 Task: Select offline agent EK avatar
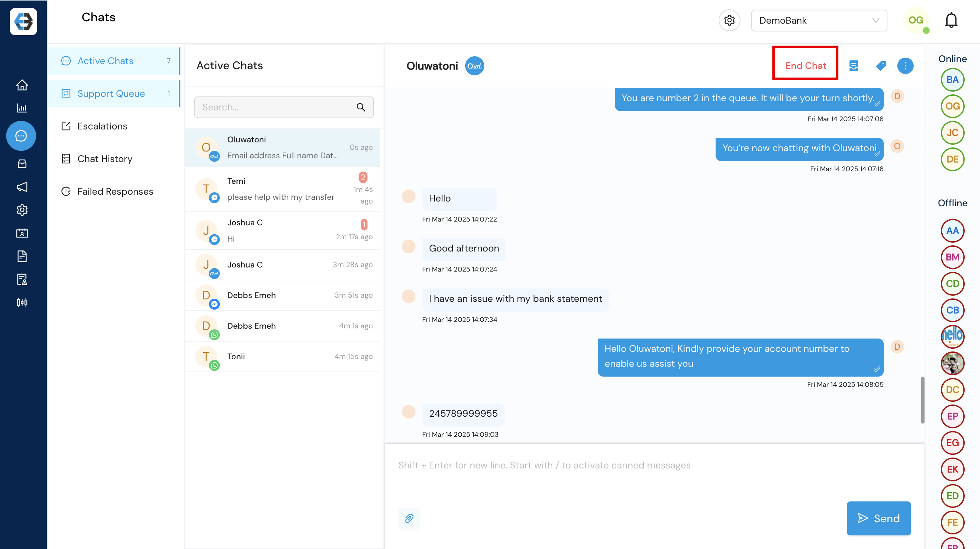coord(952,470)
